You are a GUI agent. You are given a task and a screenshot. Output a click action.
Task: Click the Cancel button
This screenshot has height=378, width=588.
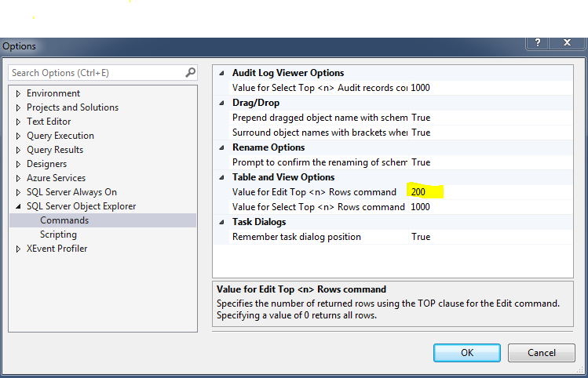point(542,352)
